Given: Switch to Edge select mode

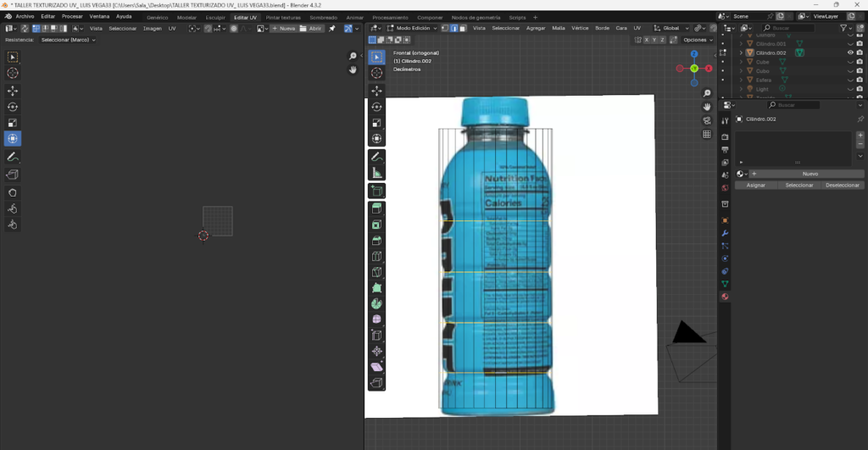Looking at the screenshot, I should pyautogui.click(x=453, y=28).
